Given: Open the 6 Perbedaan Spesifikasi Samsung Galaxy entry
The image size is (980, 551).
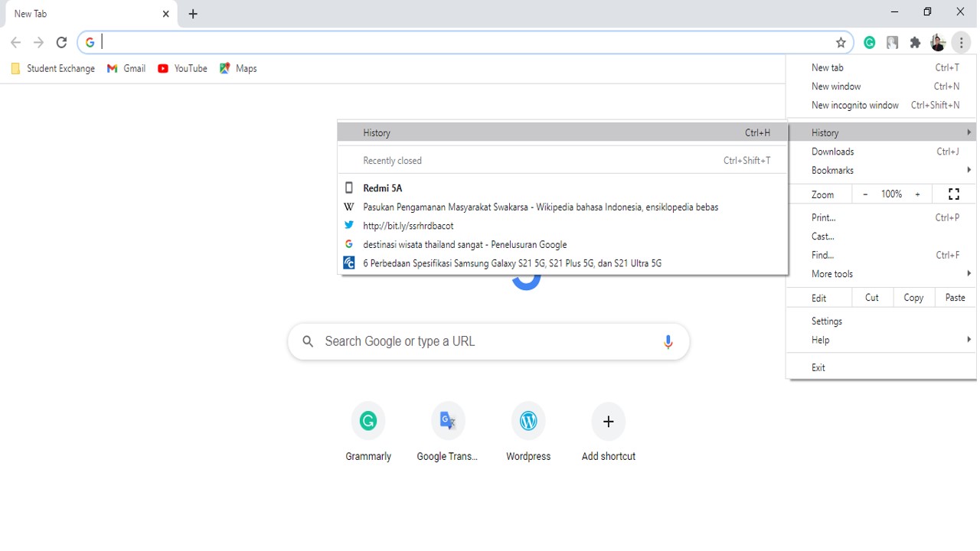Looking at the screenshot, I should point(563,263).
